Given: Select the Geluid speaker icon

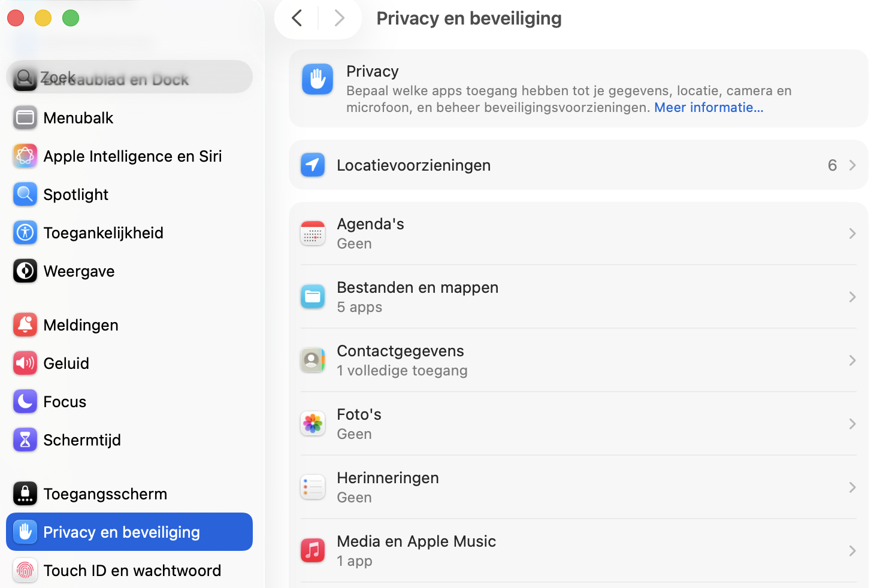Looking at the screenshot, I should (25, 363).
